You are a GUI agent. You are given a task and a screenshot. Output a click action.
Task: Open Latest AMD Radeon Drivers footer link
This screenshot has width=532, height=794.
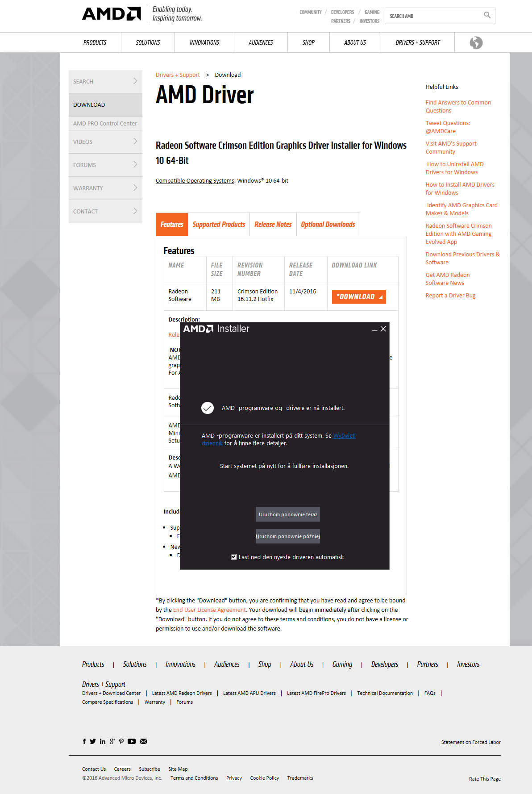pos(182,693)
